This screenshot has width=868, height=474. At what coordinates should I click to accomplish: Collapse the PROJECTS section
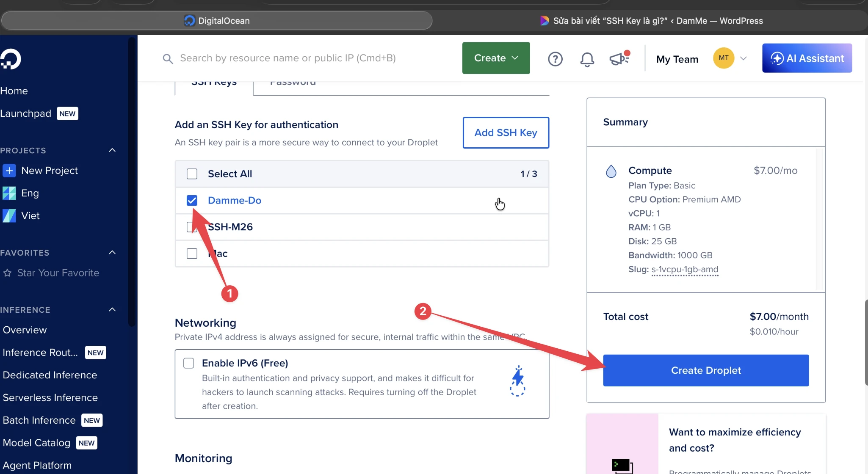pos(112,150)
